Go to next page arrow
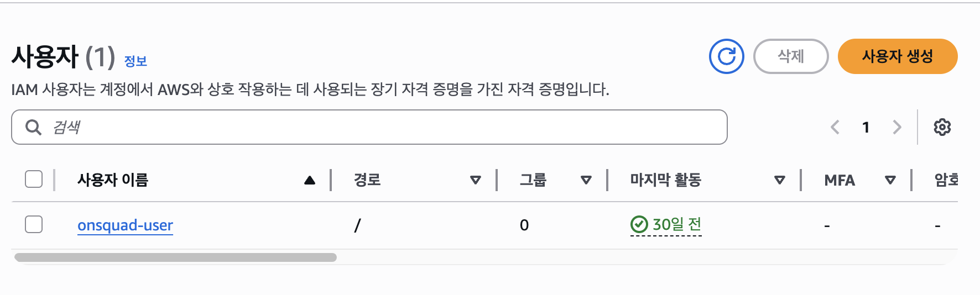This screenshot has height=295, width=980. (x=896, y=127)
